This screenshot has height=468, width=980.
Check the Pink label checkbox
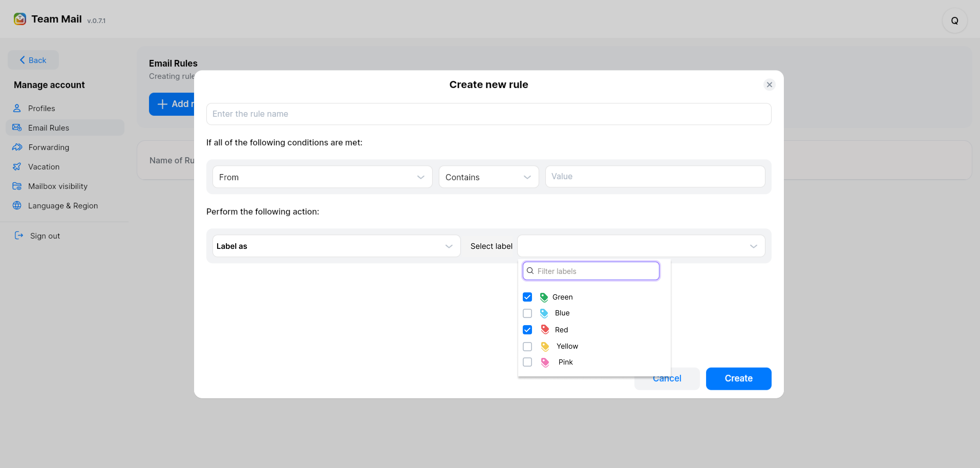click(527, 362)
